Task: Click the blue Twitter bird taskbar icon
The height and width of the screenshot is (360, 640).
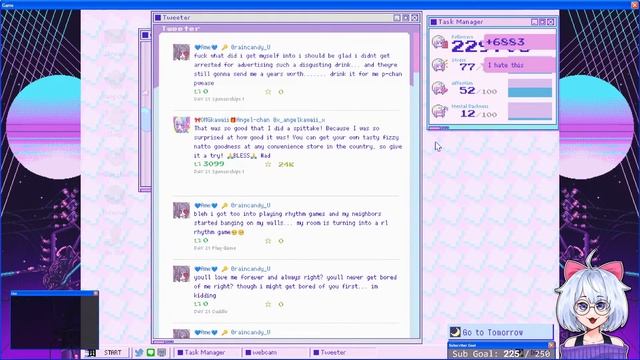Action: 139,352
